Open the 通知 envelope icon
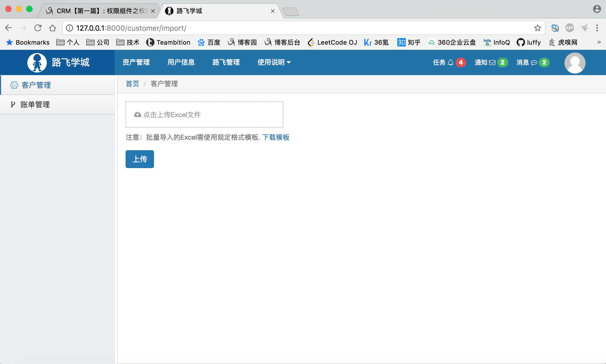 coord(492,62)
